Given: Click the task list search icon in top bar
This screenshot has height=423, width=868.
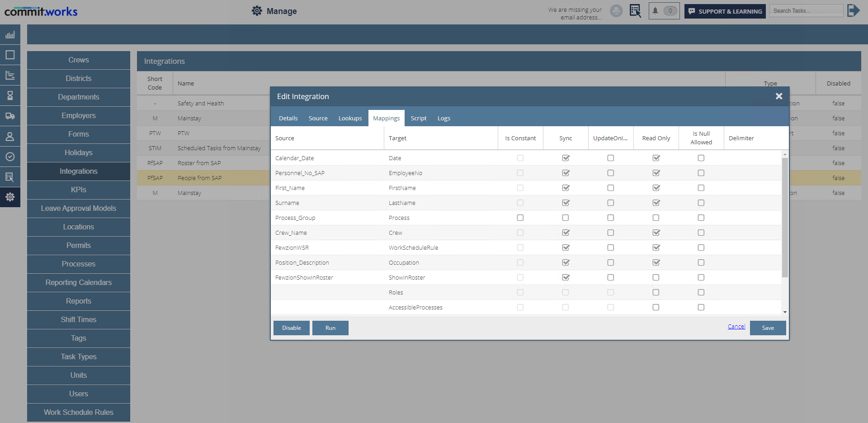Looking at the screenshot, I should point(635,11).
